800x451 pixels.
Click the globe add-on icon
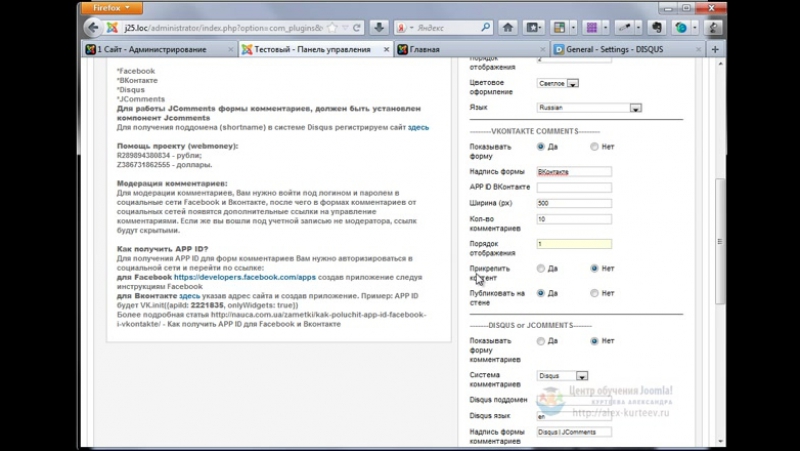(x=681, y=28)
